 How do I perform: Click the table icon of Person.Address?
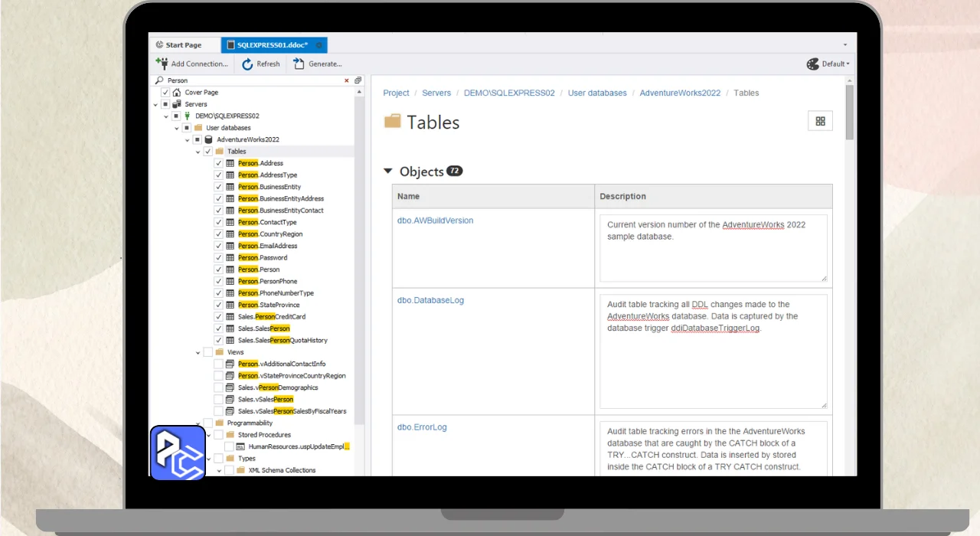click(x=230, y=163)
